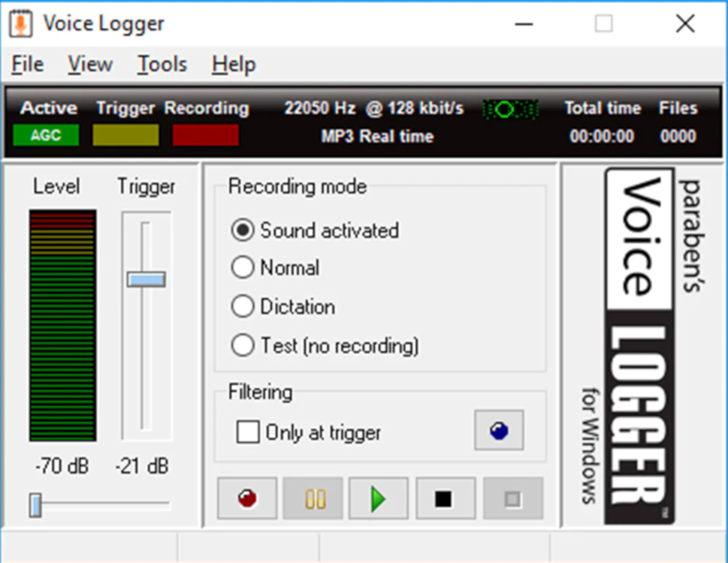Viewport: 728px width, 563px height.
Task: Click the yellow Pause icon
Action: (313, 498)
